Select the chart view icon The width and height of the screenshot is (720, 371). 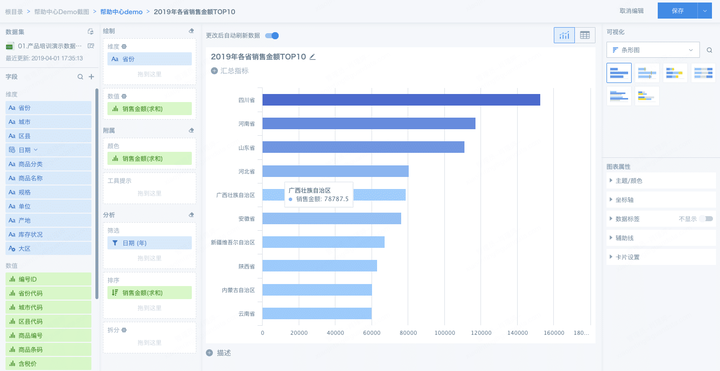pos(564,35)
